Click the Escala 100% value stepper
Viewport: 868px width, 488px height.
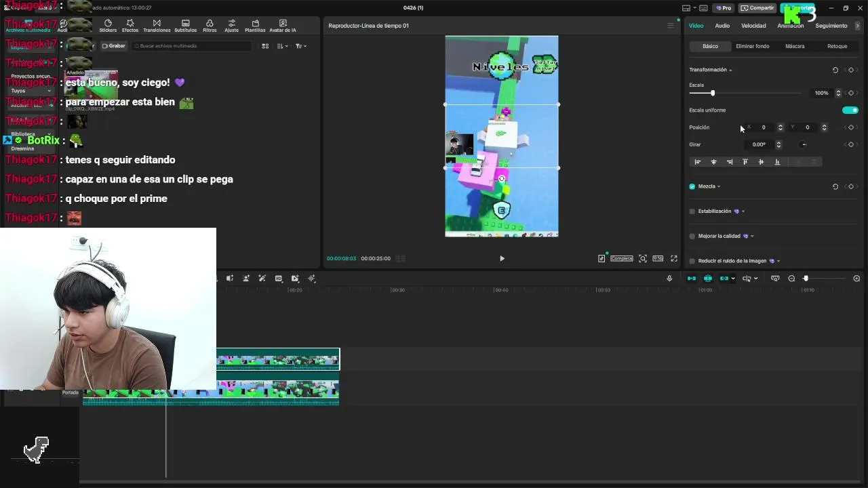[838, 93]
